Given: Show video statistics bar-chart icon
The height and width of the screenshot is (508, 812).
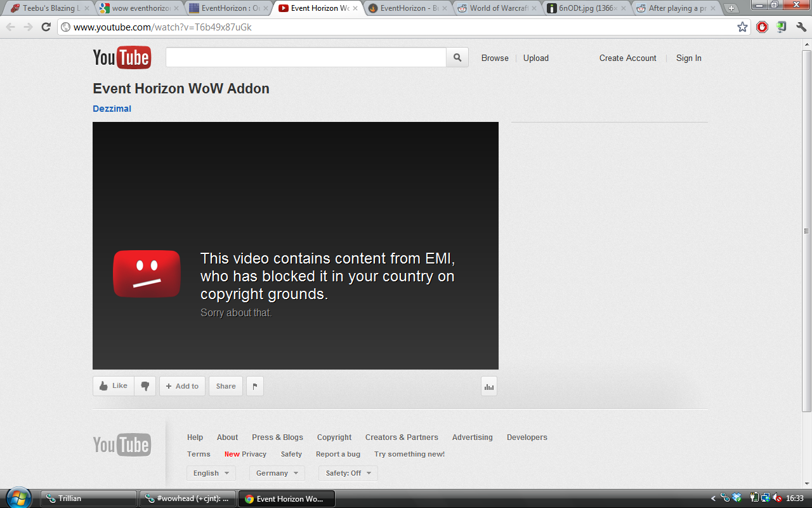Looking at the screenshot, I should [x=488, y=386].
